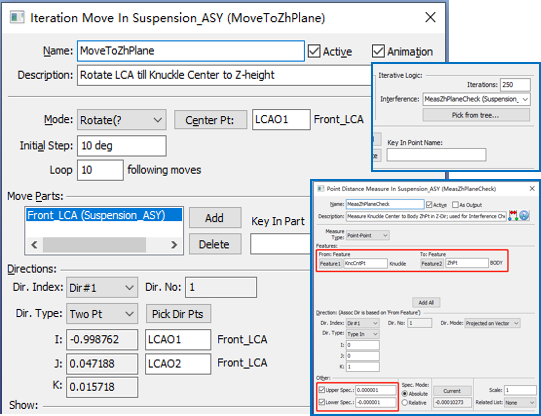Uncheck Active in the Iteration Move dialog

click(314, 51)
